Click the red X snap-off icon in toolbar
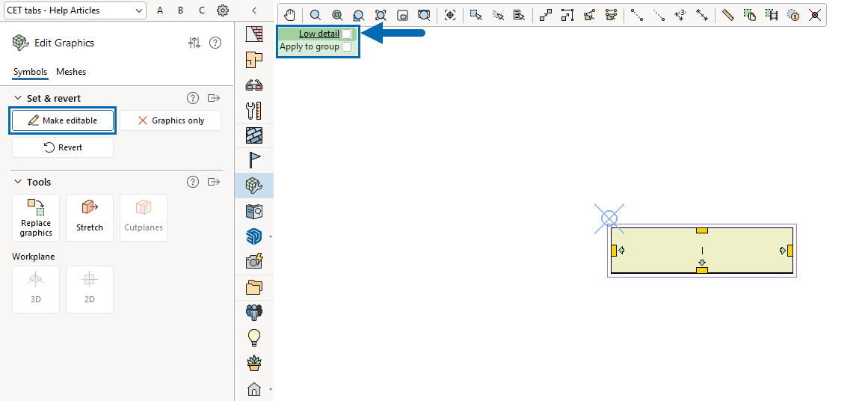 814,15
